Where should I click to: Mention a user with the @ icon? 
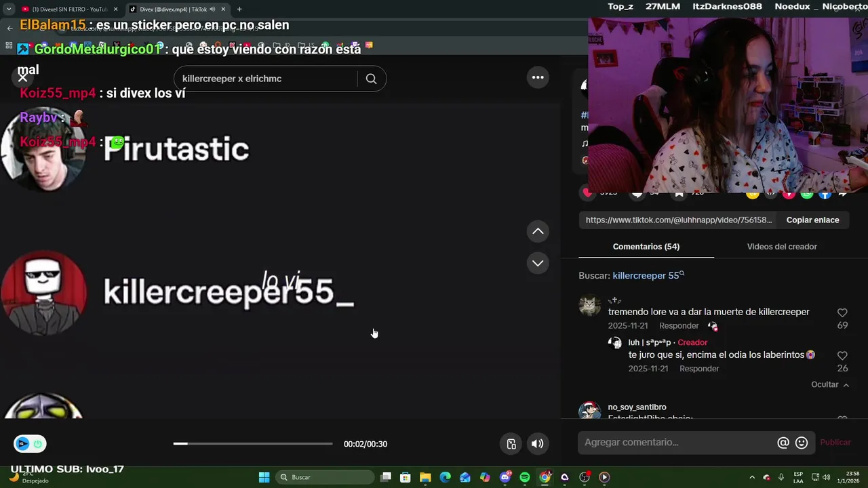[783, 443]
